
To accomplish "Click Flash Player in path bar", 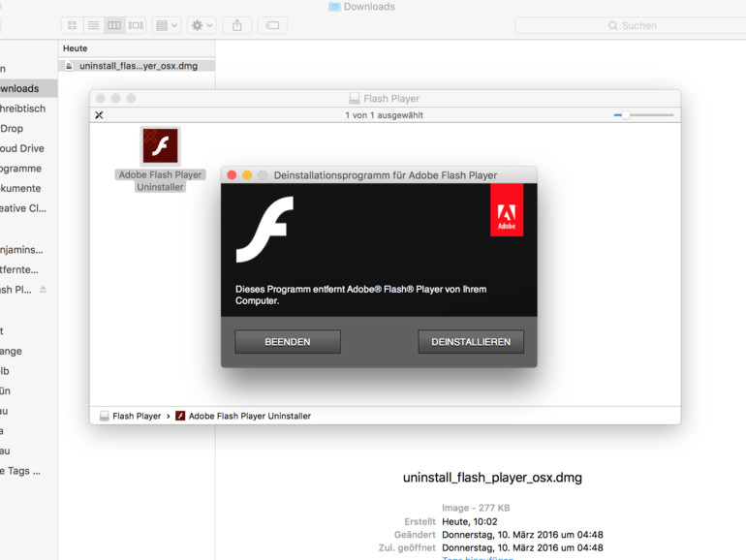I will (x=131, y=416).
